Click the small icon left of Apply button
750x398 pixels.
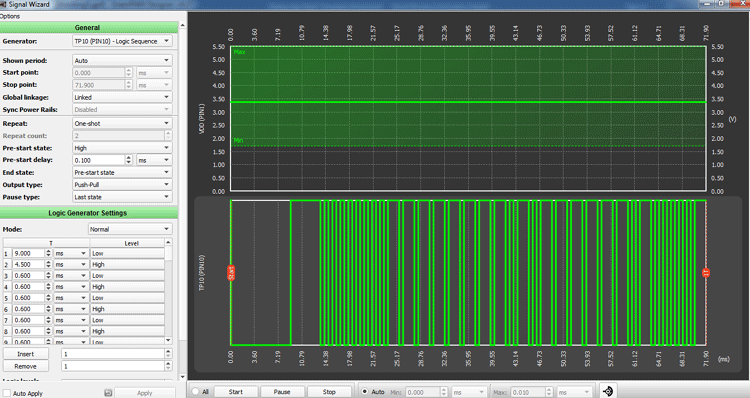[x=108, y=393]
